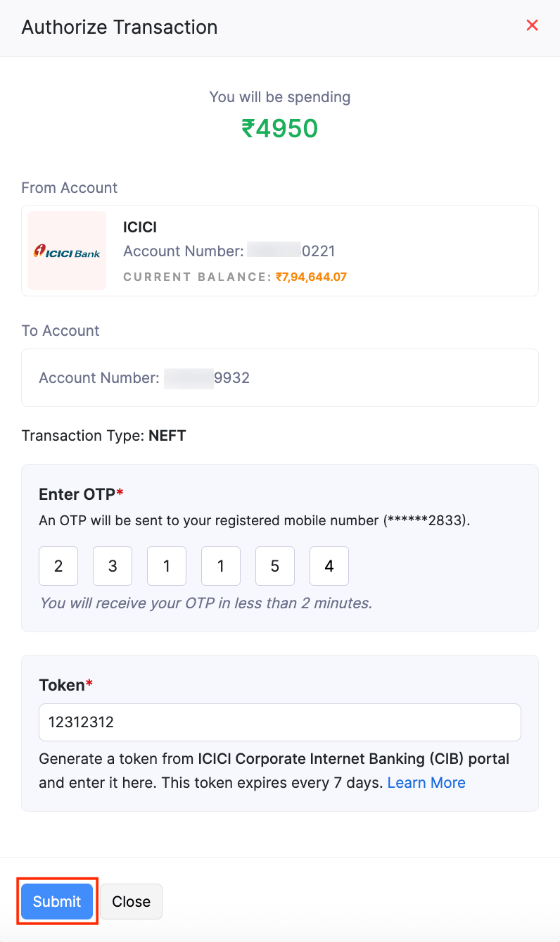Select the To Account number field

click(280, 377)
